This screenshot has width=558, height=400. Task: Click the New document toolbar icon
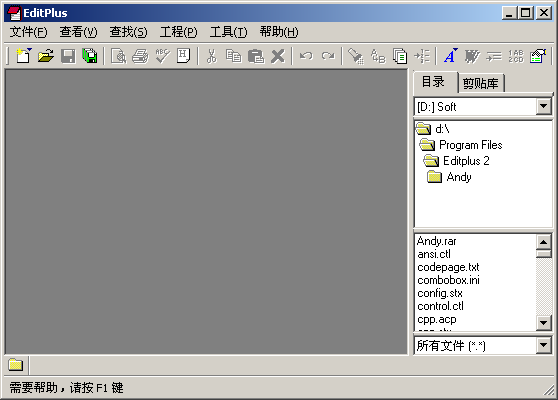click(24, 56)
